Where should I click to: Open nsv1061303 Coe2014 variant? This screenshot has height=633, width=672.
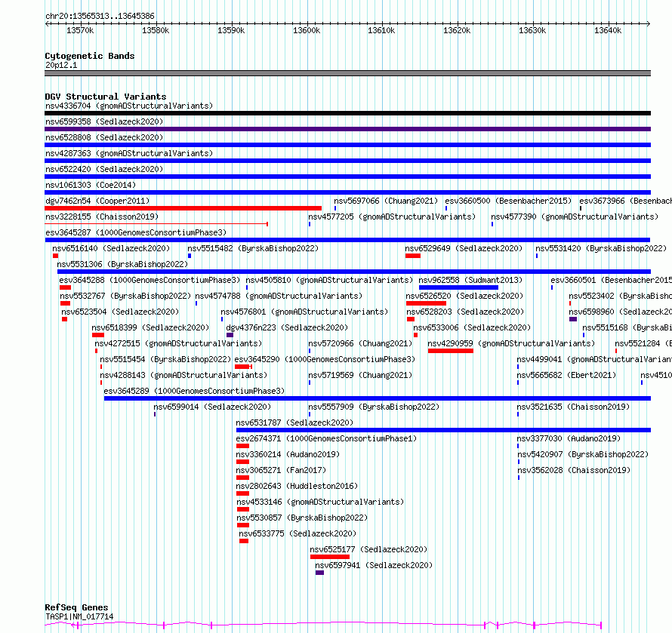point(91,185)
